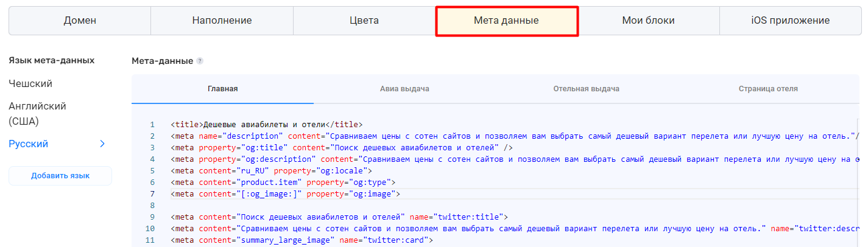This screenshot has height=247, width=868.
Task: Click the og:title meta line 3
Action: (342, 147)
